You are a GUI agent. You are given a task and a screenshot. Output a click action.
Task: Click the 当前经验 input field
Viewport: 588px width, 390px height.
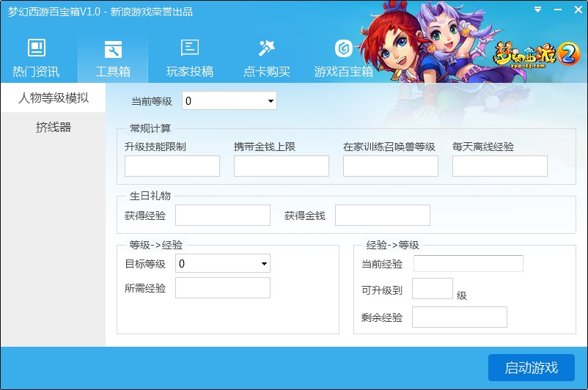(x=468, y=264)
